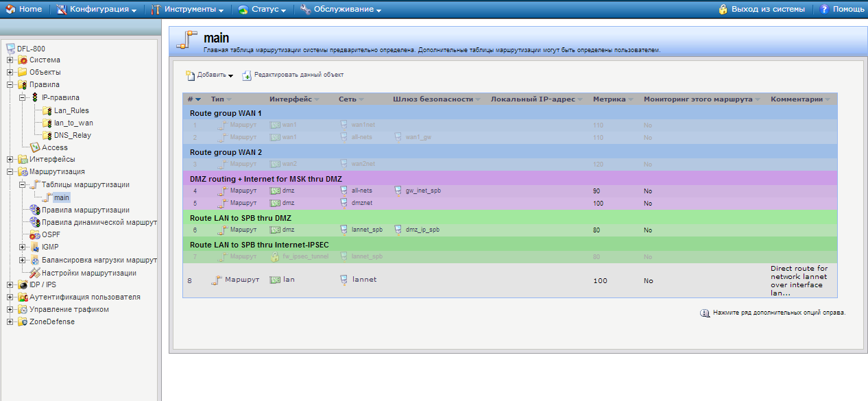Click the ZoneDefense tree icon
868x401 pixels.
coord(23,321)
